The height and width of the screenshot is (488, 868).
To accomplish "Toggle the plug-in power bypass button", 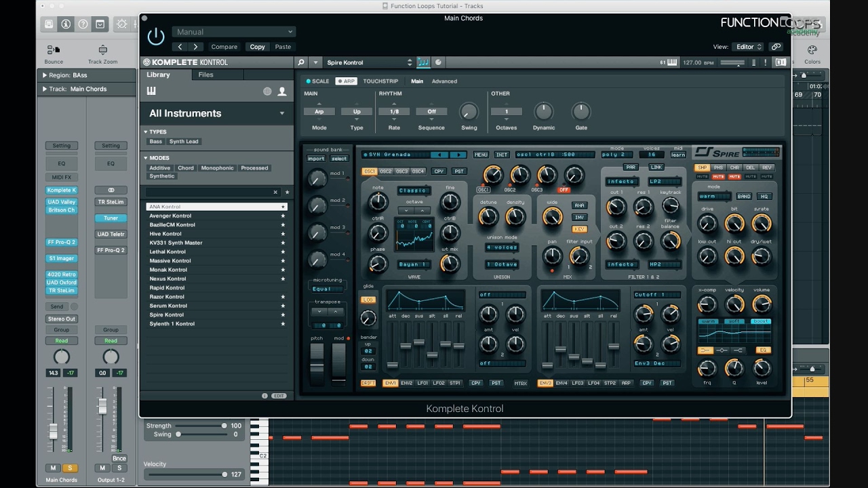I will tap(156, 37).
